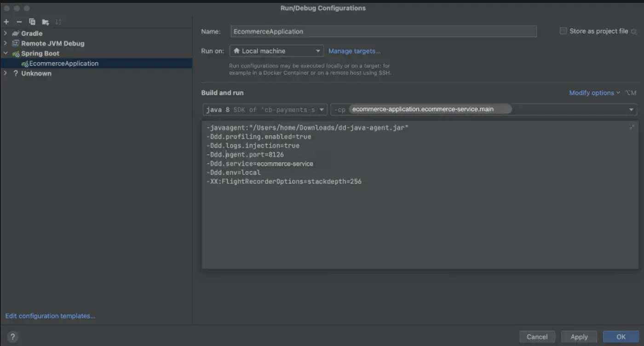Select the Spring Boot category
644x346 pixels.
click(x=40, y=54)
